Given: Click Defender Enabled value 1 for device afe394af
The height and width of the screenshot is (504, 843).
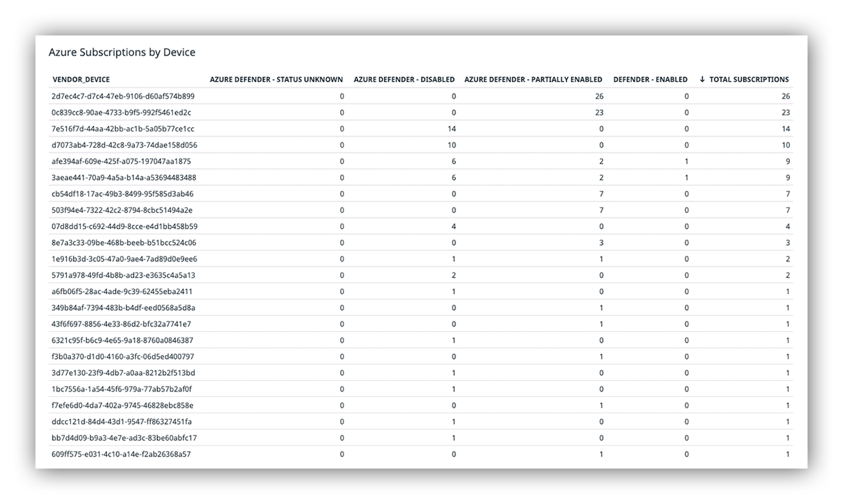Looking at the screenshot, I should click(686, 162).
